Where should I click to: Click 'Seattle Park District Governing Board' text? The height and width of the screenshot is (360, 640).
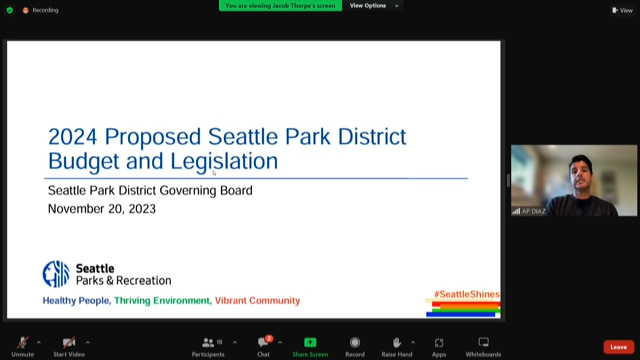(150, 191)
